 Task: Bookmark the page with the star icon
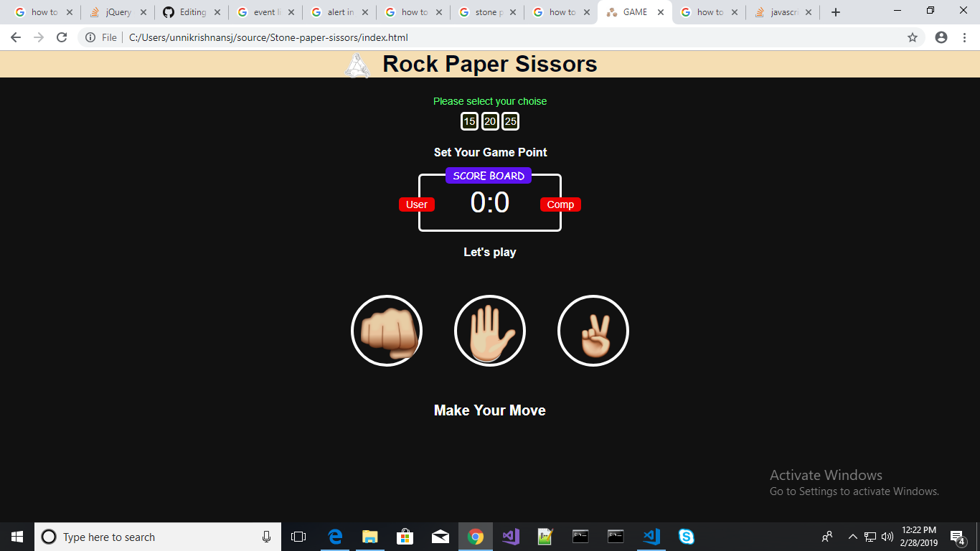coord(911,37)
